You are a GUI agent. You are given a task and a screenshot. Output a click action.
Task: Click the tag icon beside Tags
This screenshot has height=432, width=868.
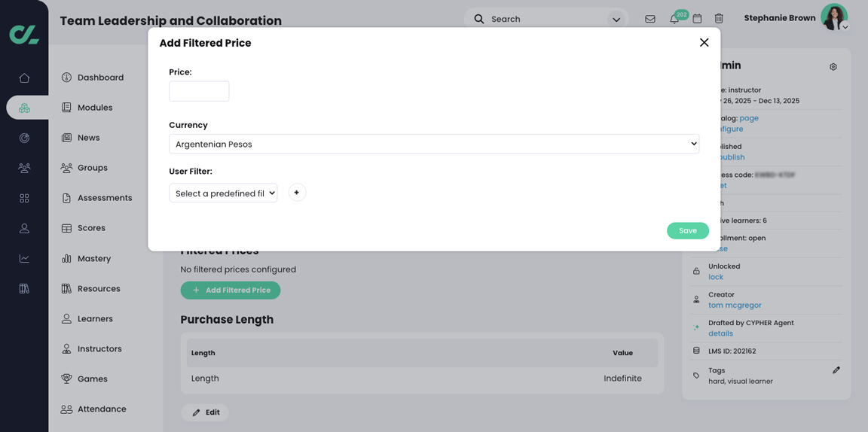click(x=696, y=376)
